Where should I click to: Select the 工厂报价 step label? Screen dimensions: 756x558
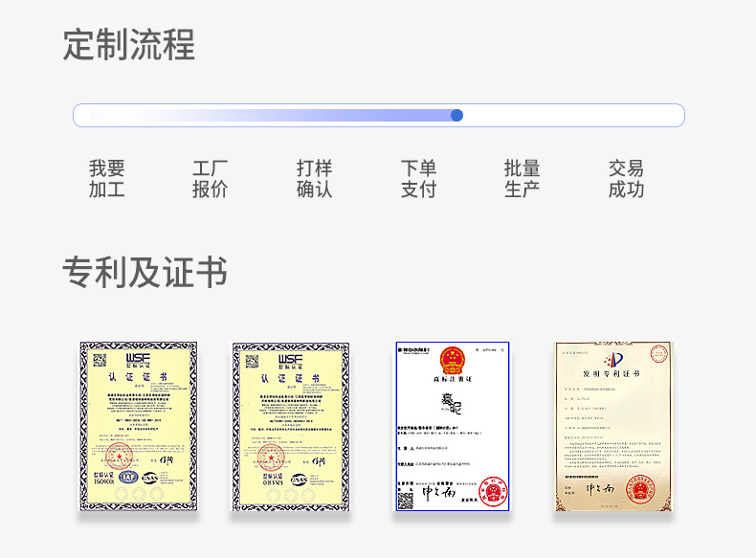click(x=211, y=179)
